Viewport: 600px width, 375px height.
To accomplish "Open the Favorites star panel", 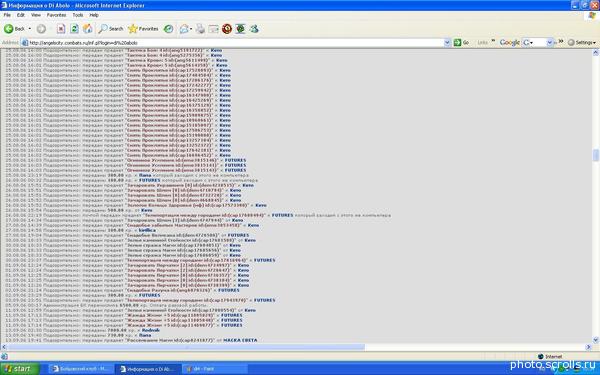I will pos(143,29).
